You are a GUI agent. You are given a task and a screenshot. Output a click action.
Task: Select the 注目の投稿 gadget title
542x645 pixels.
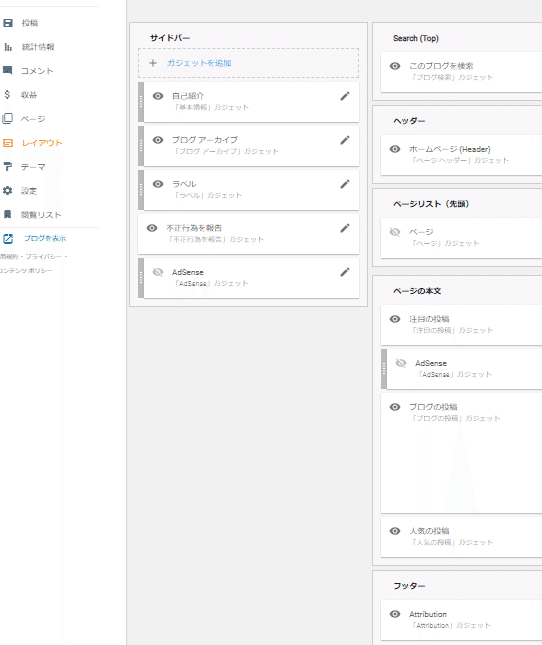[429, 319]
